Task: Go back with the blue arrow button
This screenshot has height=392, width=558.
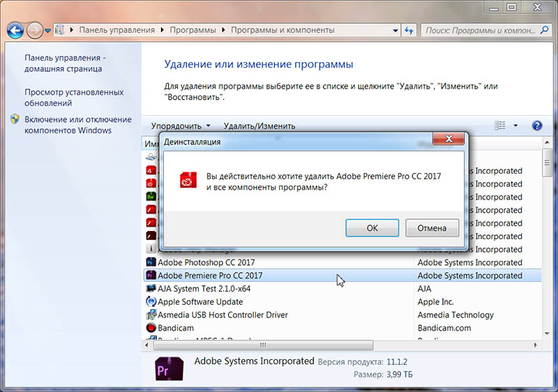Action: coord(15,31)
